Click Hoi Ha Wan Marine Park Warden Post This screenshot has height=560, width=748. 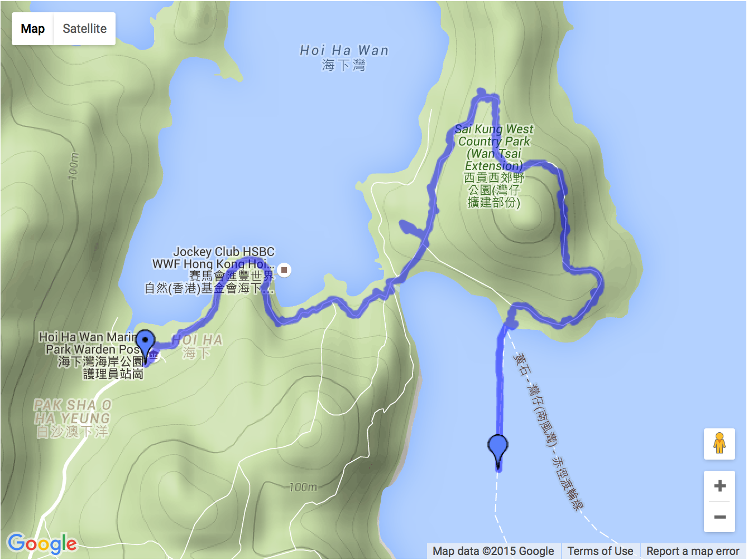91,355
